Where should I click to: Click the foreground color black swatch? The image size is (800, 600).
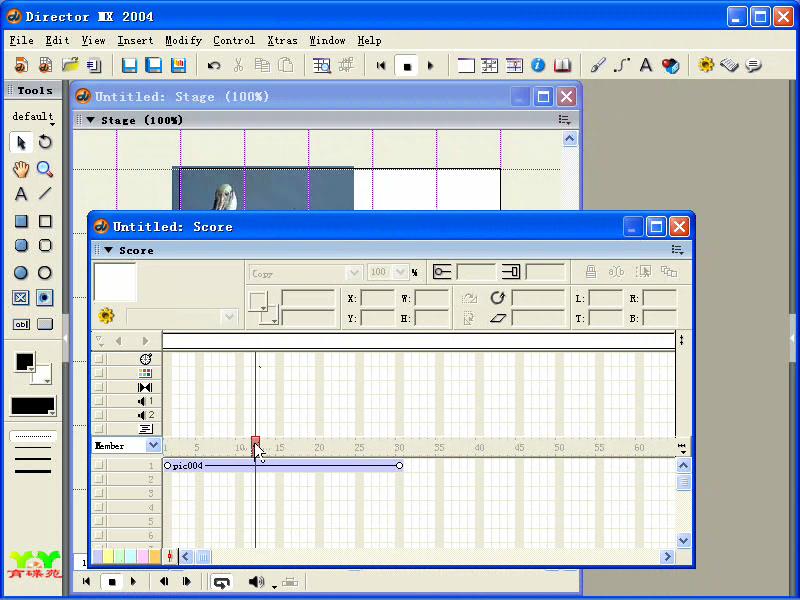click(x=24, y=362)
